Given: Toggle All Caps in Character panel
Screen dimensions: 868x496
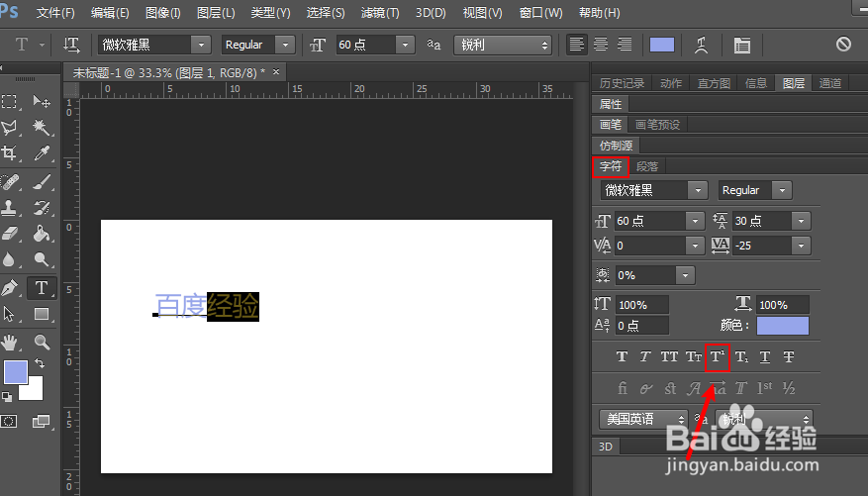Looking at the screenshot, I should pos(669,357).
